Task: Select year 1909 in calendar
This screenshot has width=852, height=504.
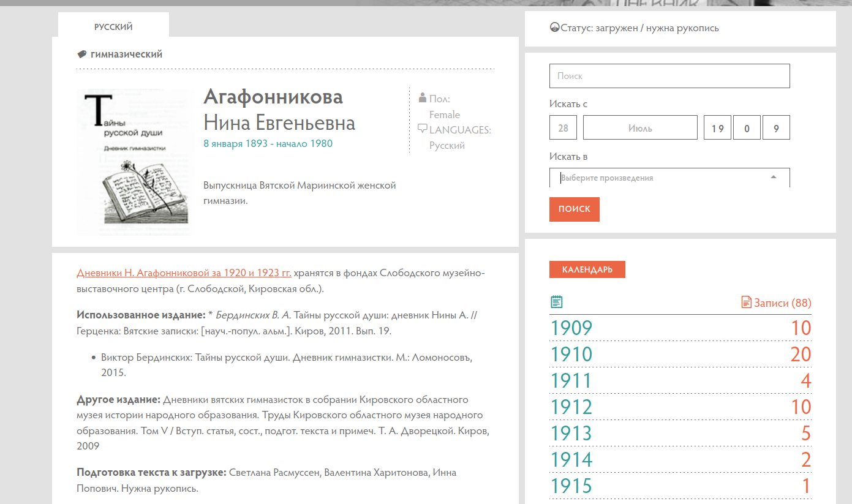Action: (571, 328)
